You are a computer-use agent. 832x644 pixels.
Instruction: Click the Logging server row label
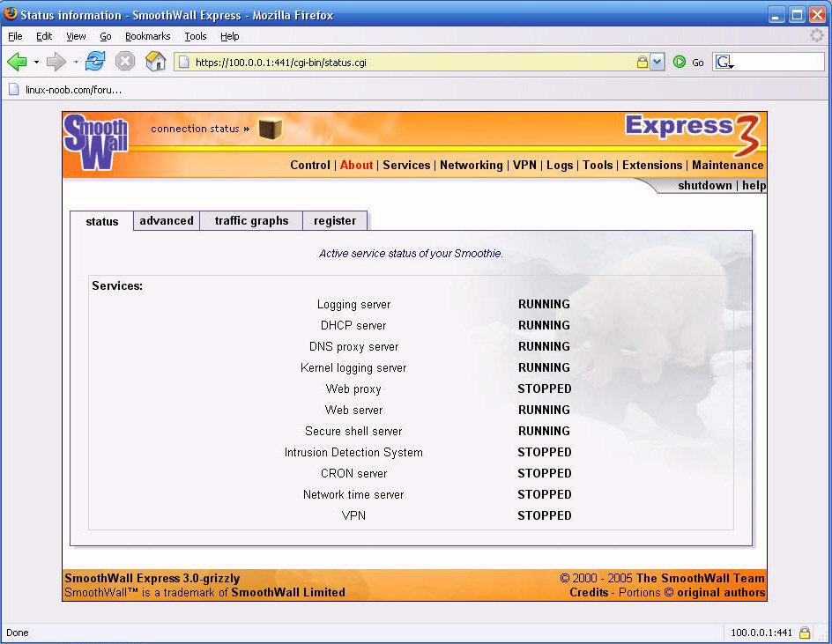click(354, 305)
